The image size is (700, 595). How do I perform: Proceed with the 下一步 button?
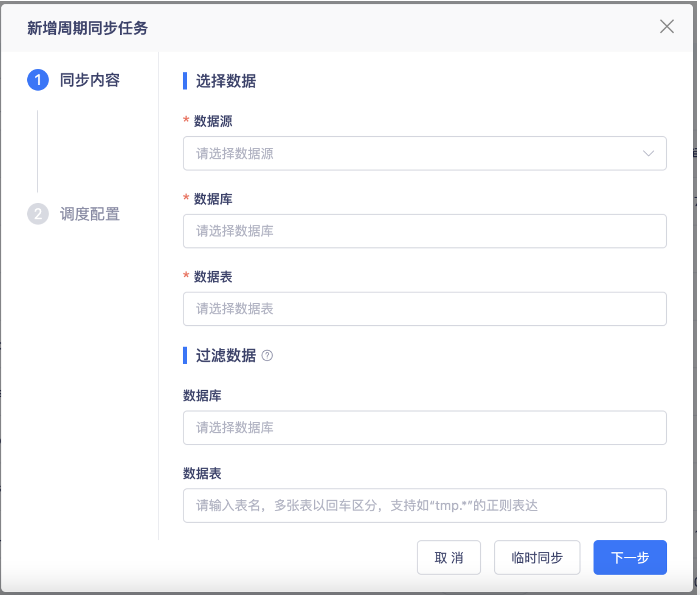pyautogui.click(x=630, y=557)
